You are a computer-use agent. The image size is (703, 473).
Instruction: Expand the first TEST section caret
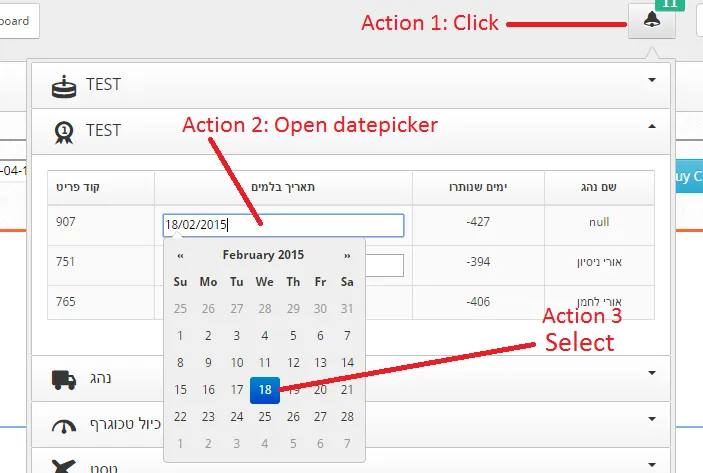pos(652,80)
